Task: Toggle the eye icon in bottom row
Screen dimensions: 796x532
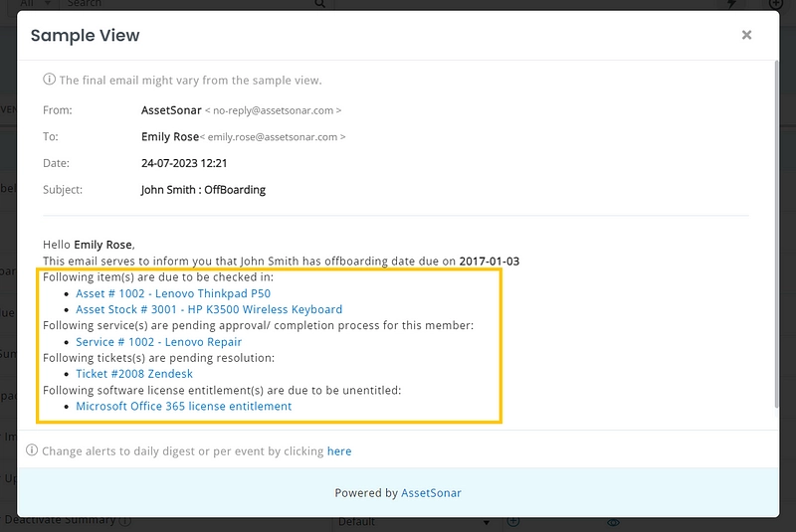Action: (614, 522)
